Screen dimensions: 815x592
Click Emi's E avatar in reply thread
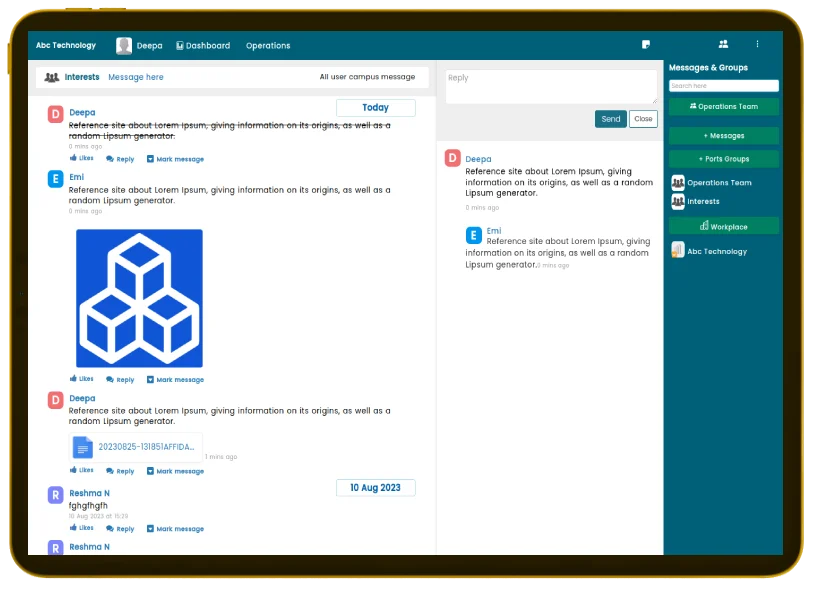(474, 235)
